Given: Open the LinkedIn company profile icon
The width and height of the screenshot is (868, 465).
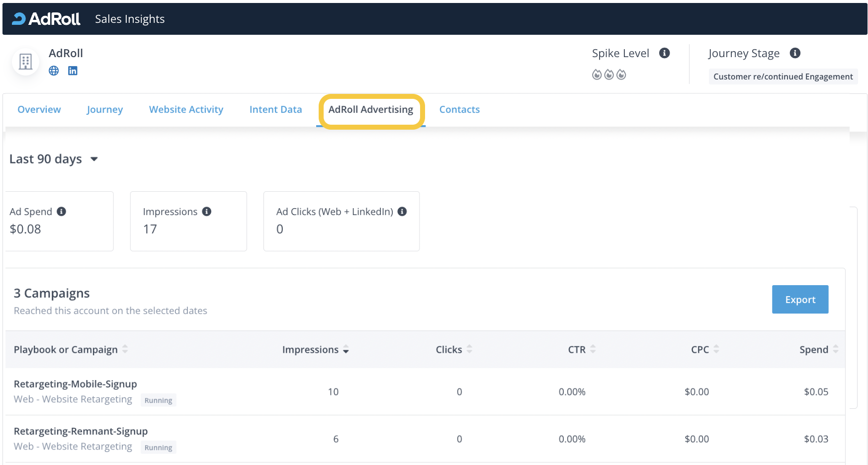Looking at the screenshot, I should point(73,71).
